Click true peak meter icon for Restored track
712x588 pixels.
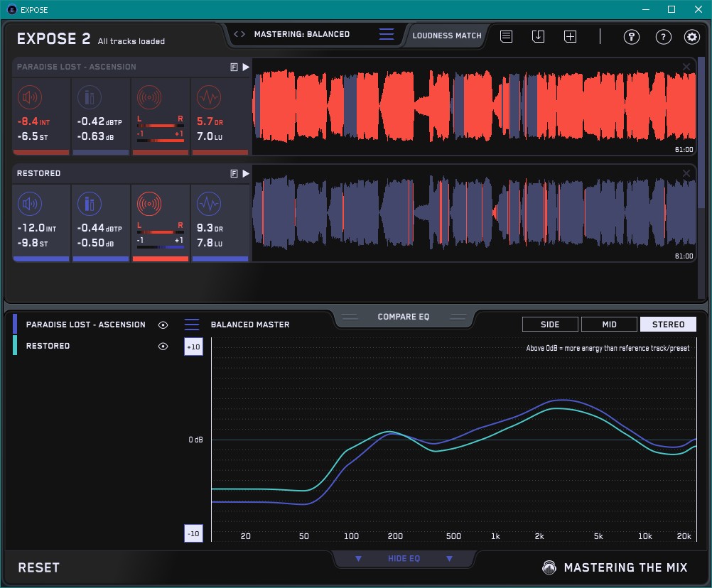[90, 203]
